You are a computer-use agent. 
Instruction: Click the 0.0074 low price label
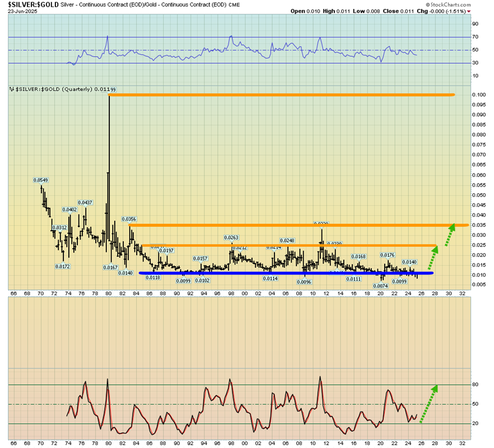[x=380, y=286]
